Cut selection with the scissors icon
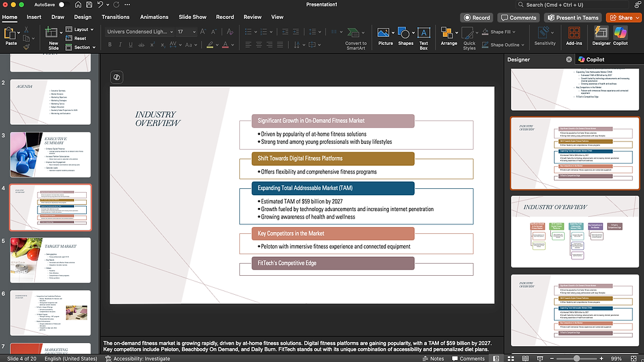644x362 pixels. tap(27, 30)
